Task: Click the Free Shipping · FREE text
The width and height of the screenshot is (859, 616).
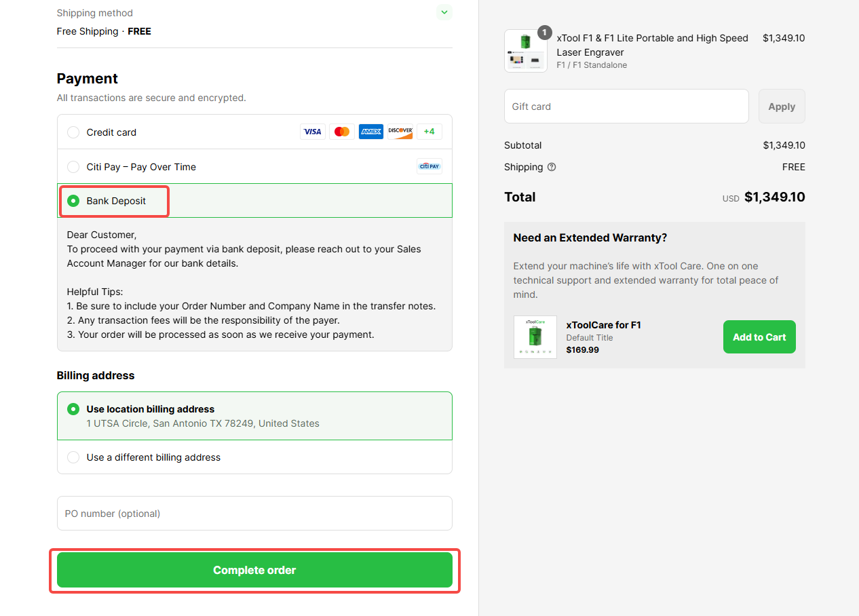Action: (104, 31)
